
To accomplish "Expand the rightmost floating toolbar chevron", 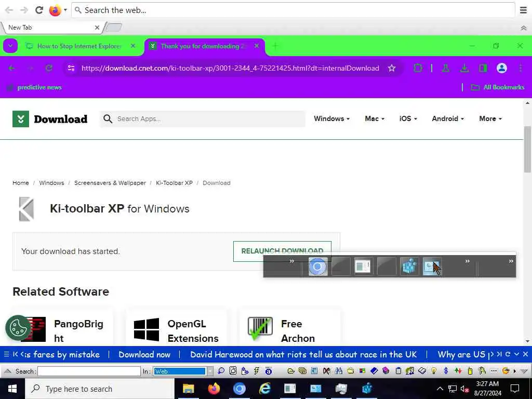I will (511, 261).
